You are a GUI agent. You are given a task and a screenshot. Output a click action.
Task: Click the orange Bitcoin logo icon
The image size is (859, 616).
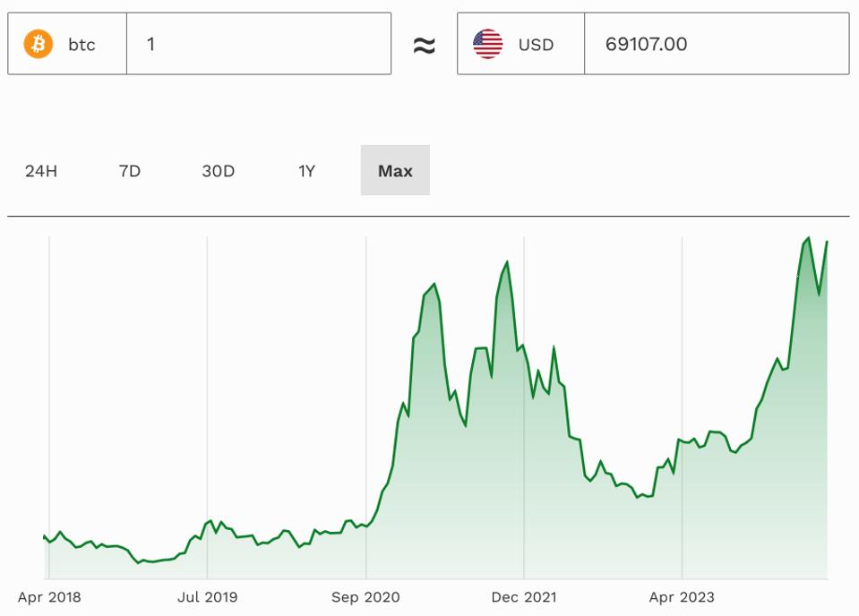pyautogui.click(x=39, y=44)
